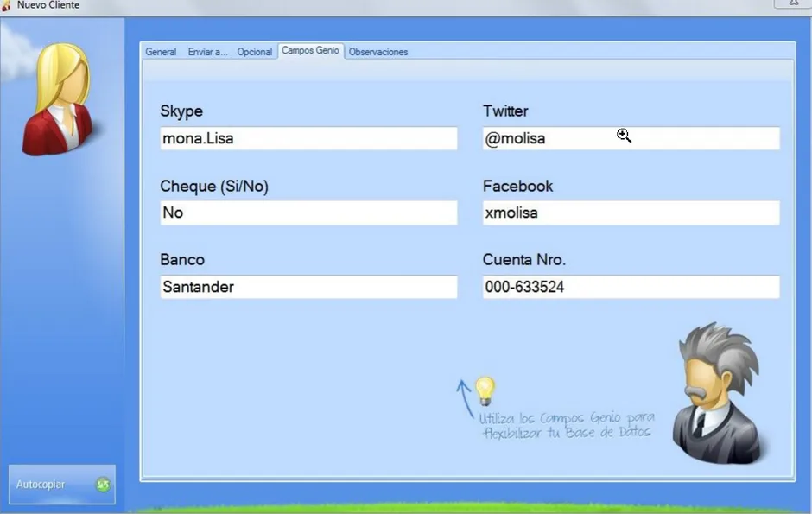Focus the Cuenta Nro. field
Image resolution: width=812 pixels, height=514 pixels.
[x=631, y=287]
